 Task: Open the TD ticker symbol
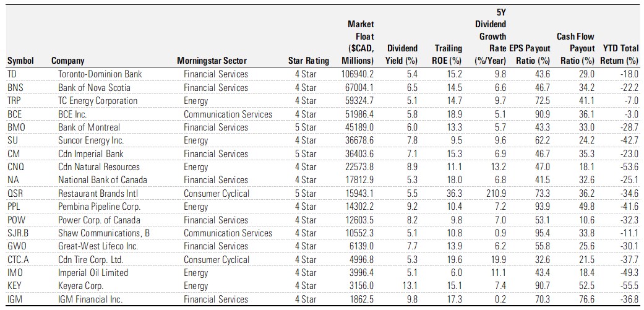coord(12,74)
